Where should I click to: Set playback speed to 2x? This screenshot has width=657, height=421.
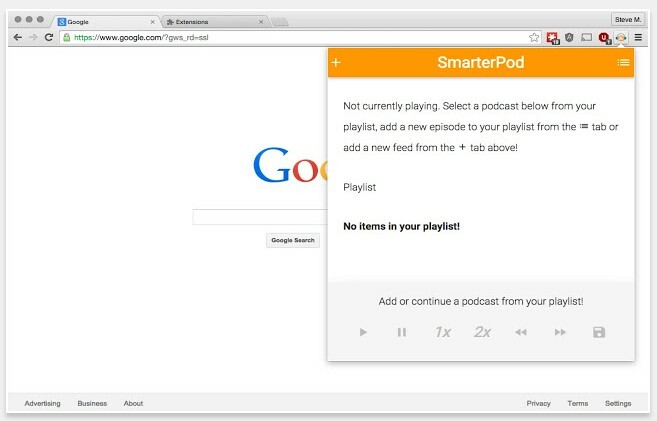(482, 332)
